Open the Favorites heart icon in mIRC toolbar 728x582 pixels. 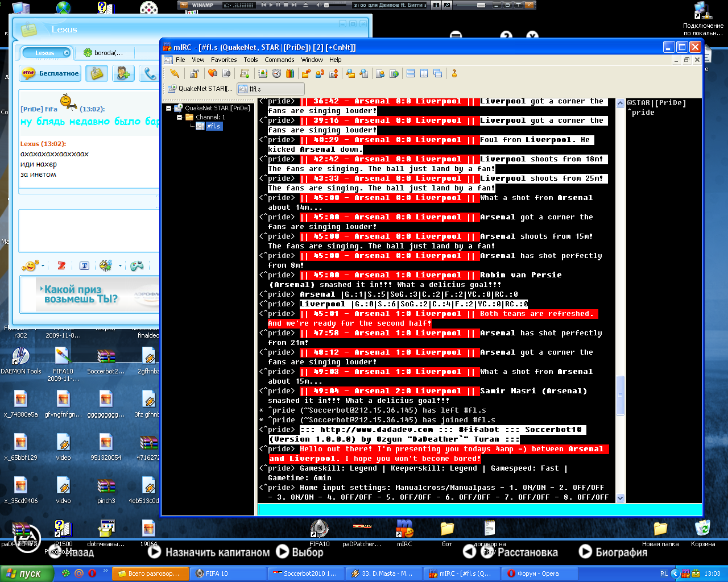pyautogui.click(x=213, y=73)
